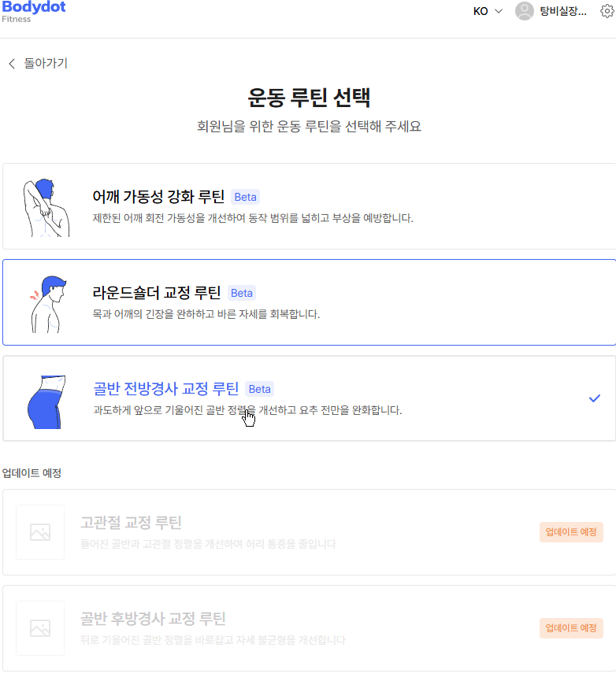Click the shoulder stretch illustration icon
This screenshot has width=616, height=692.
(x=46, y=207)
